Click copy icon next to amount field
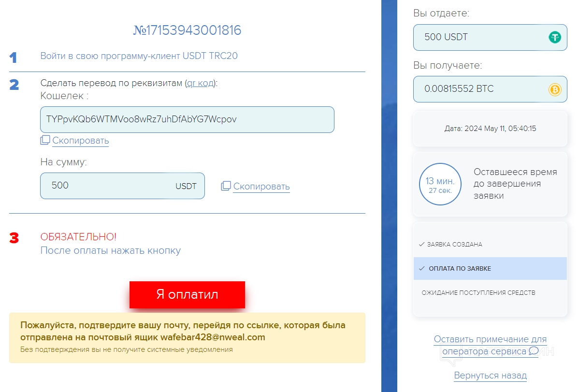The height and width of the screenshot is (392, 579). 226,186
